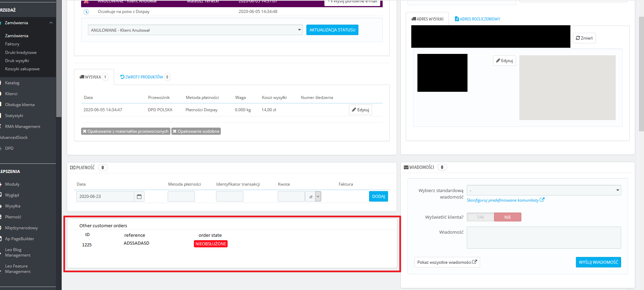Open AdvancedStock in the sidebar
644x290 pixels.
coord(14,137)
